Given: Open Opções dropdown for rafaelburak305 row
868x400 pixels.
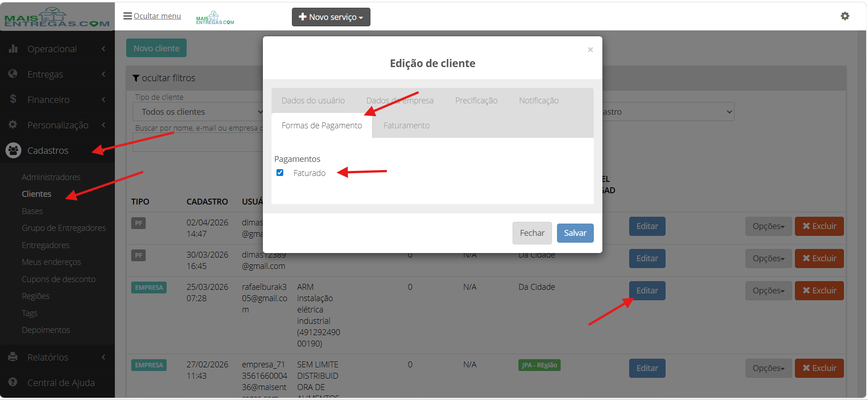Looking at the screenshot, I should (769, 291).
